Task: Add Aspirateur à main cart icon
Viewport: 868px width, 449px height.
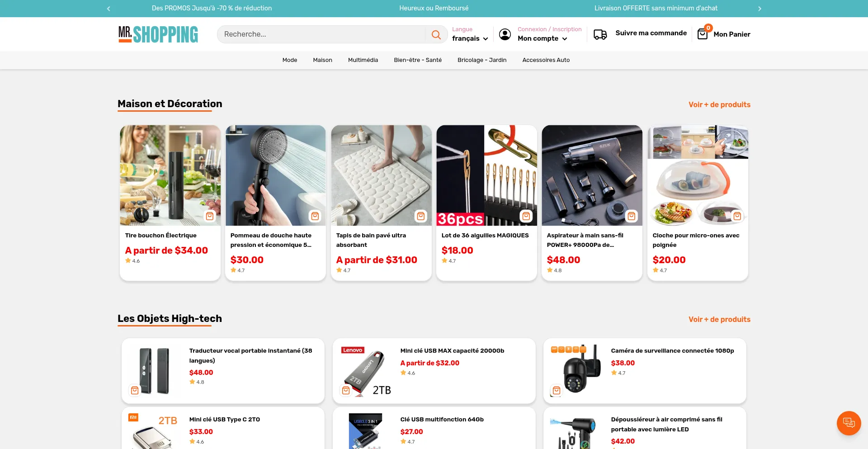Action: [x=632, y=216]
